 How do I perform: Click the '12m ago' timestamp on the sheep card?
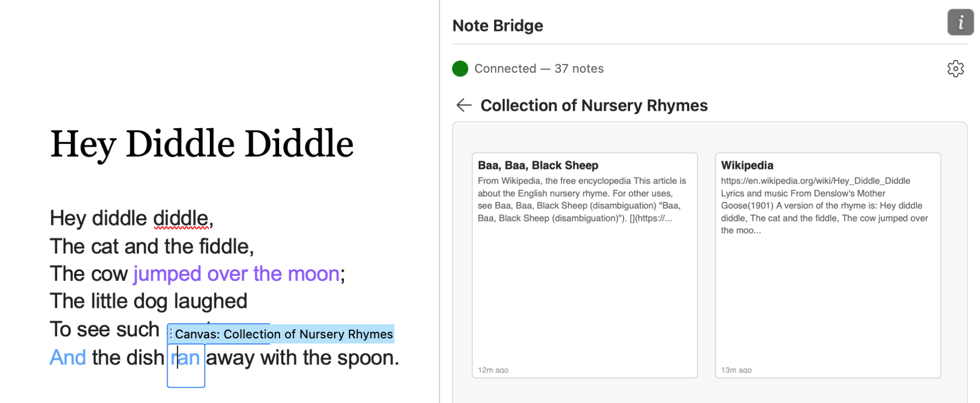point(492,370)
